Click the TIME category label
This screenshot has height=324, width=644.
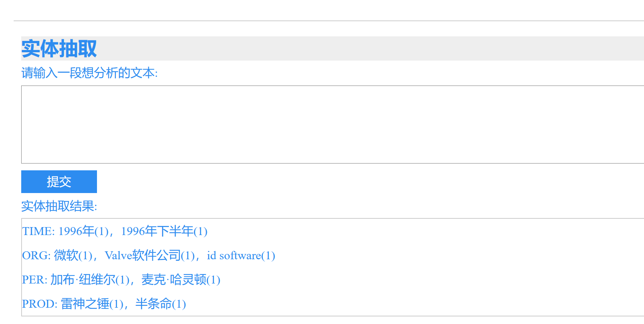click(x=37, y=231)
